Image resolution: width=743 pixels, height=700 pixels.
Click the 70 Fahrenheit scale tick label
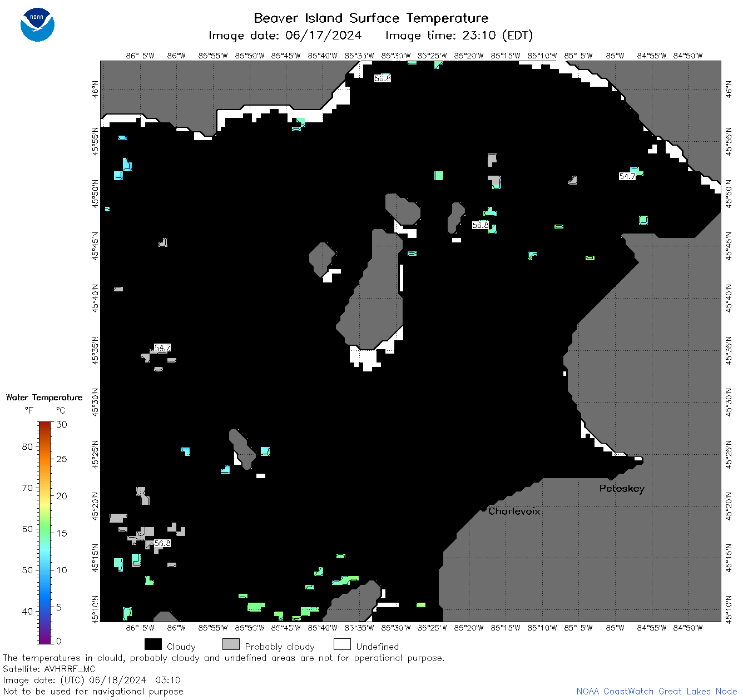pos(27,488)
